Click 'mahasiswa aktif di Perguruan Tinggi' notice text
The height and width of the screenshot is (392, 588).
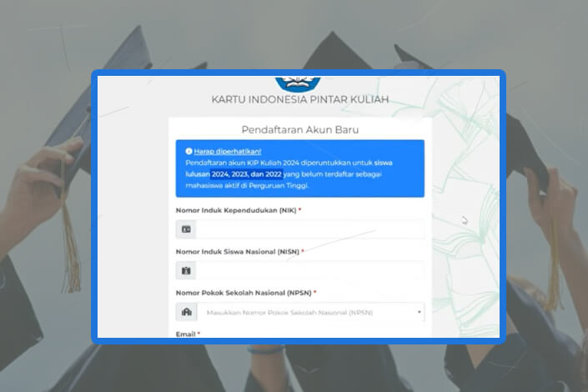pyautogui.click(x=247, y=185)
